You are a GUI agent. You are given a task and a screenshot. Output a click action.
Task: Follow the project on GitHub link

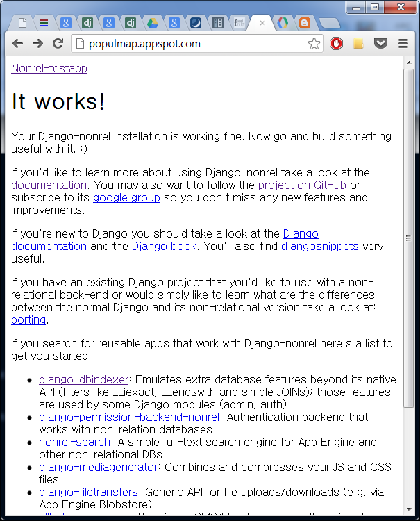coord(302,185)
